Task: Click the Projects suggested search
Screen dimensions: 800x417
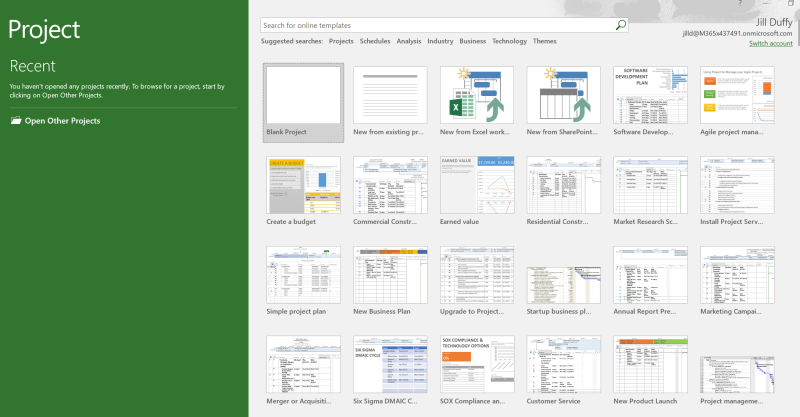Action: click(341, 41)
